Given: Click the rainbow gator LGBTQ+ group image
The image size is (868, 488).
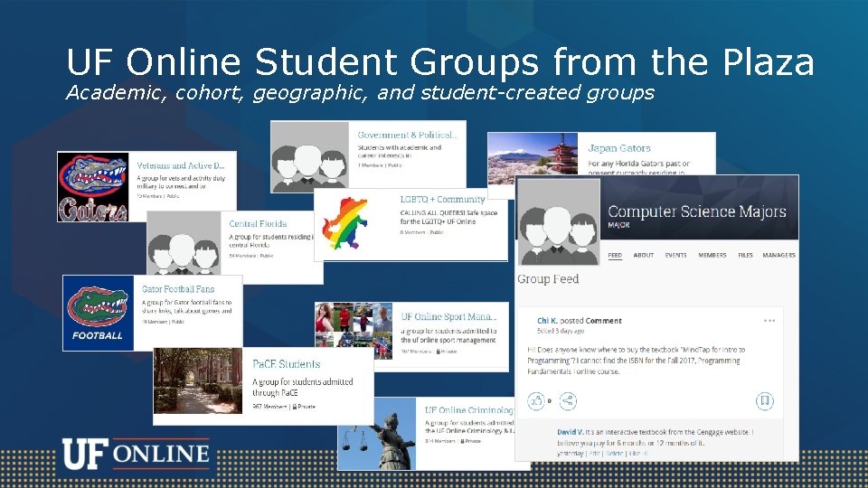Looking at the screenshot, I should [345, 223].
